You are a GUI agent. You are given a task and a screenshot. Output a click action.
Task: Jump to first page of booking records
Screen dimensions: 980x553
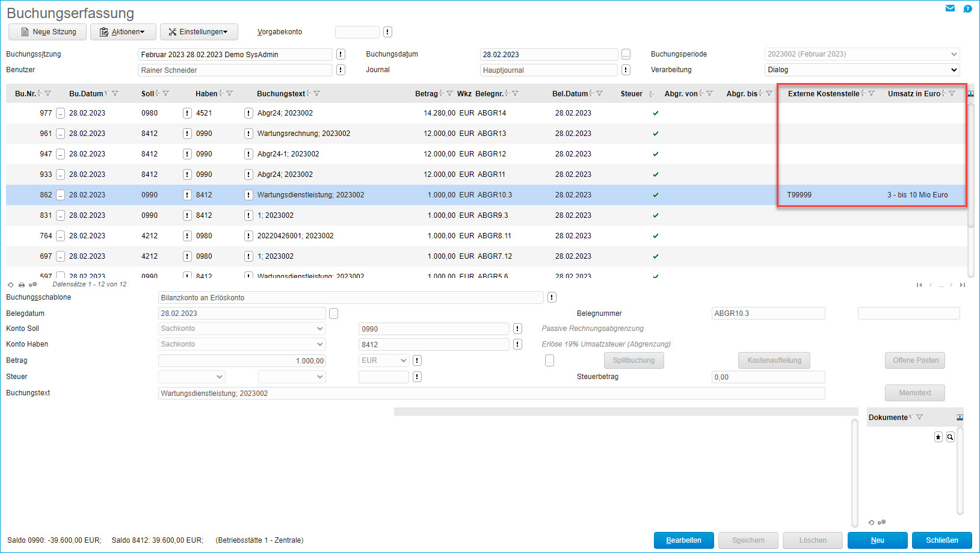919,285
